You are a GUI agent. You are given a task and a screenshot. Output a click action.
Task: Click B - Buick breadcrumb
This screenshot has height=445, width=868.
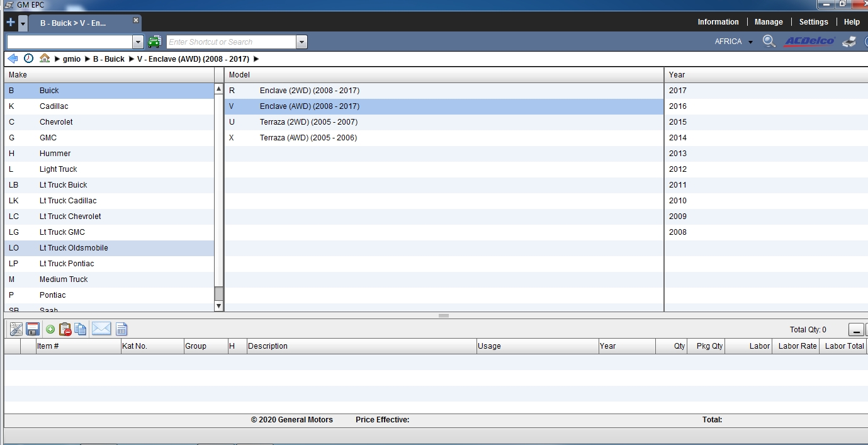coord(109,59)
